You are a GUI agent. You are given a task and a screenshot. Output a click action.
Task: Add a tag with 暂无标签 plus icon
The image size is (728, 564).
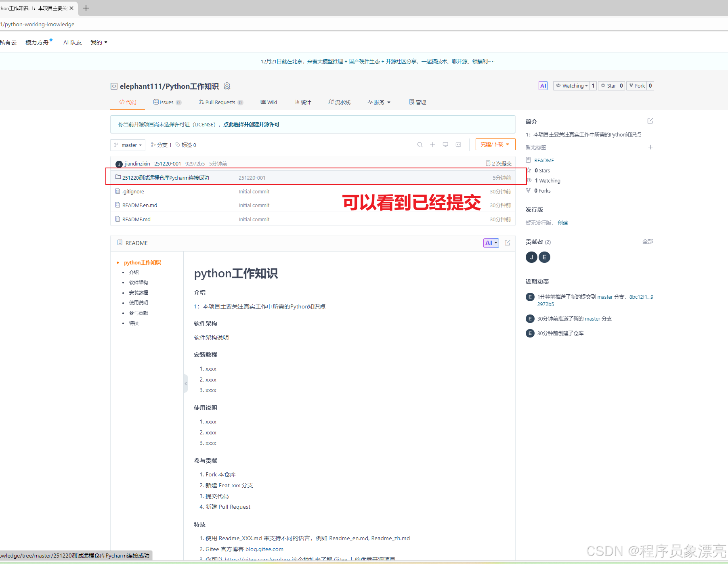point(650,147)
